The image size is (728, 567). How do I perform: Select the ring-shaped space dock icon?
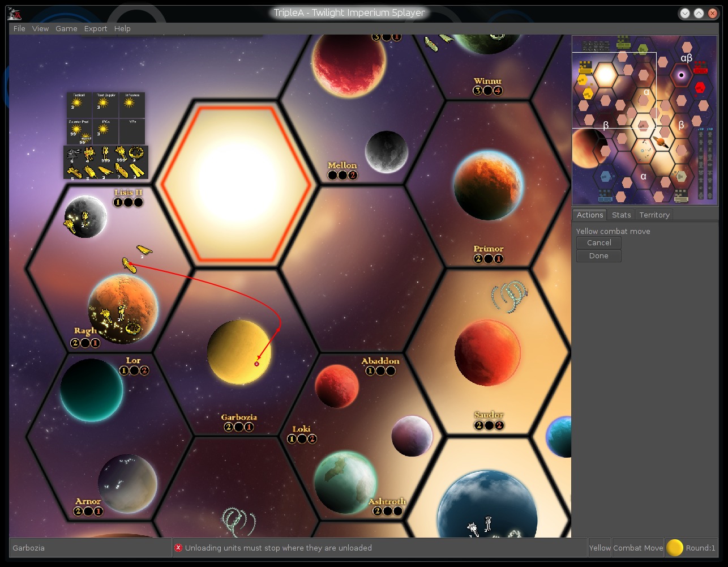tap(136, 154)
